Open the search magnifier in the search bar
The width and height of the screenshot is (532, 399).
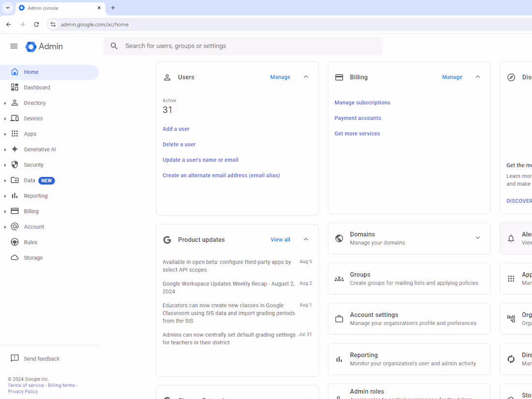point(114,45)
